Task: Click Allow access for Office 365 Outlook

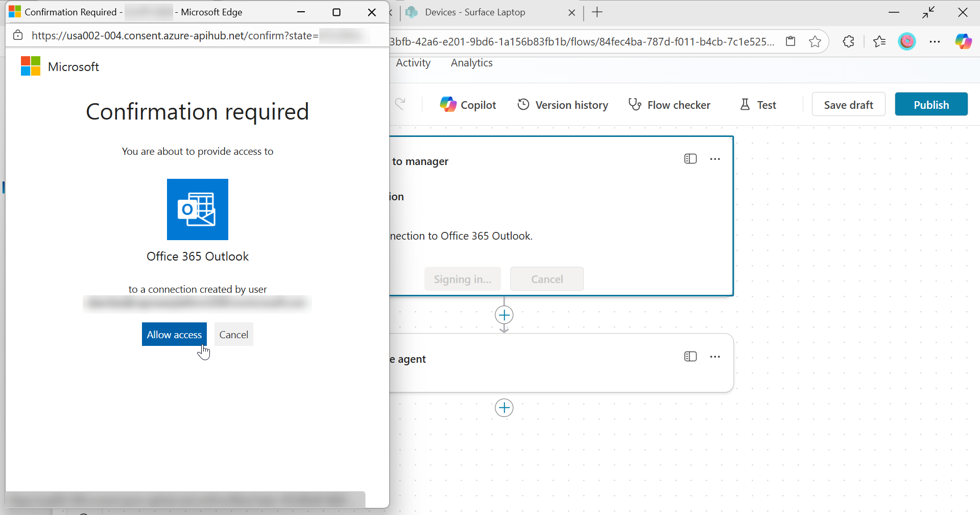Action: click(x=174, y=334)
